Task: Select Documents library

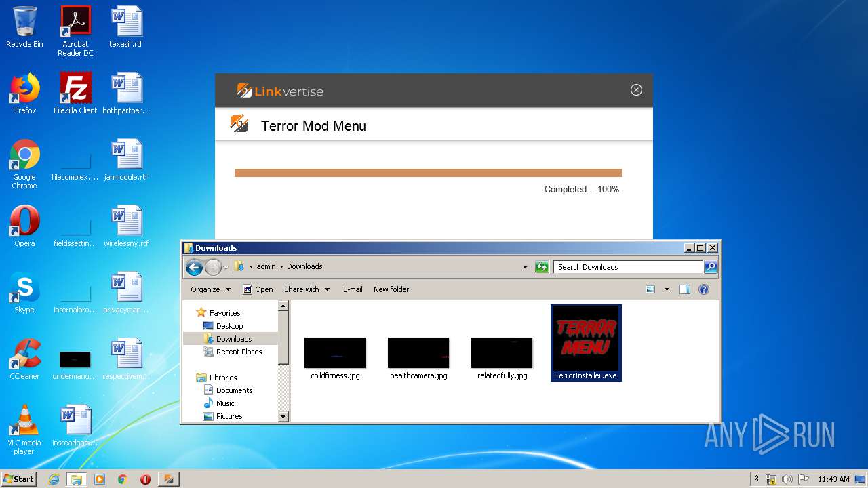Action: click(228, 390)
